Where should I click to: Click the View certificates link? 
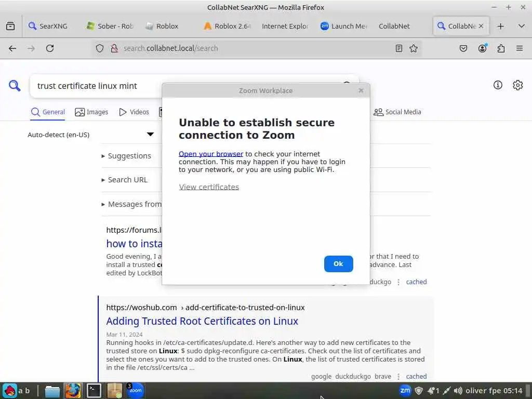(x=209, y=187)
